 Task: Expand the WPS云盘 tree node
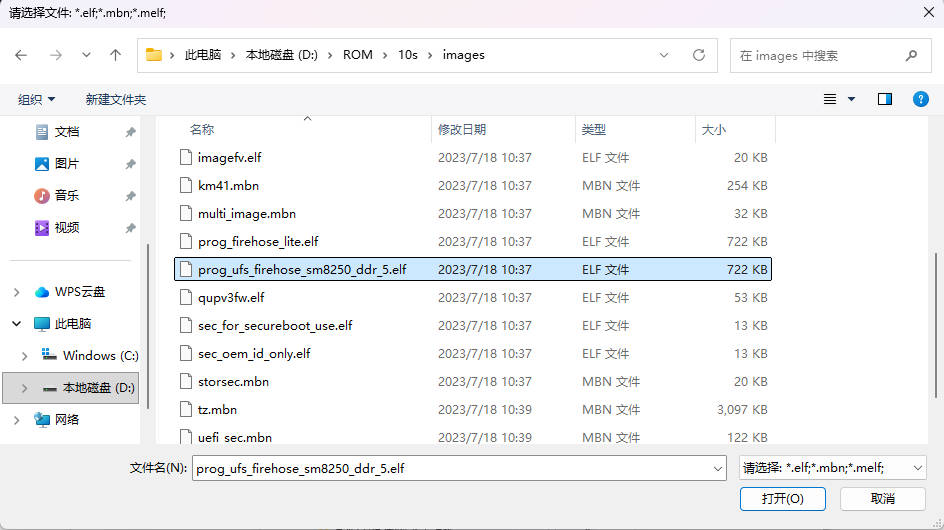16,292
